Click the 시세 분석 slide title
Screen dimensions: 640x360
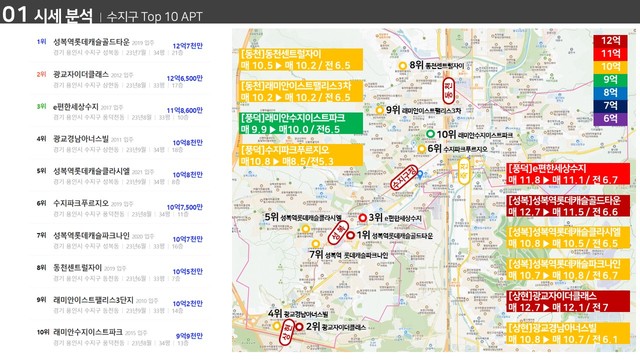click(x=63, y=16)
